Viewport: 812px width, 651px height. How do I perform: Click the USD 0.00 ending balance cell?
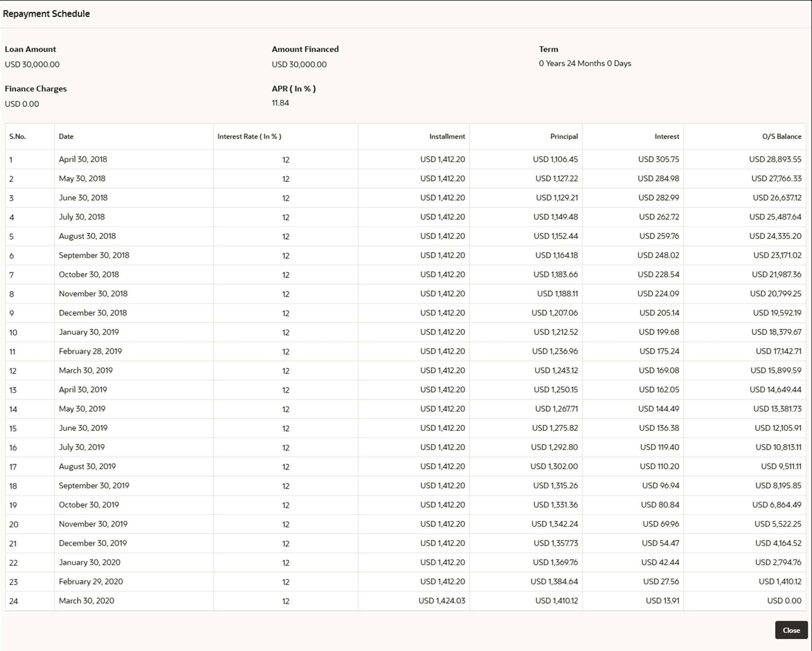coord(784,600)
